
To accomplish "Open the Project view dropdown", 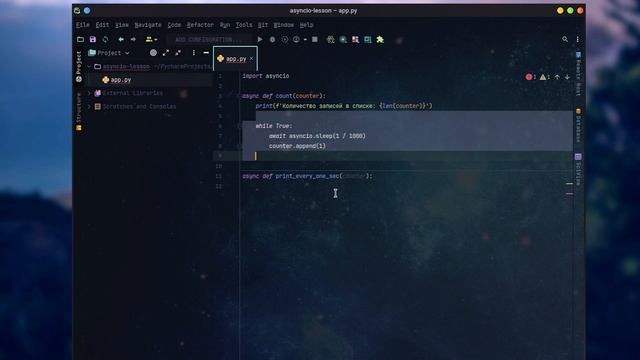I will tap(109, 53).
